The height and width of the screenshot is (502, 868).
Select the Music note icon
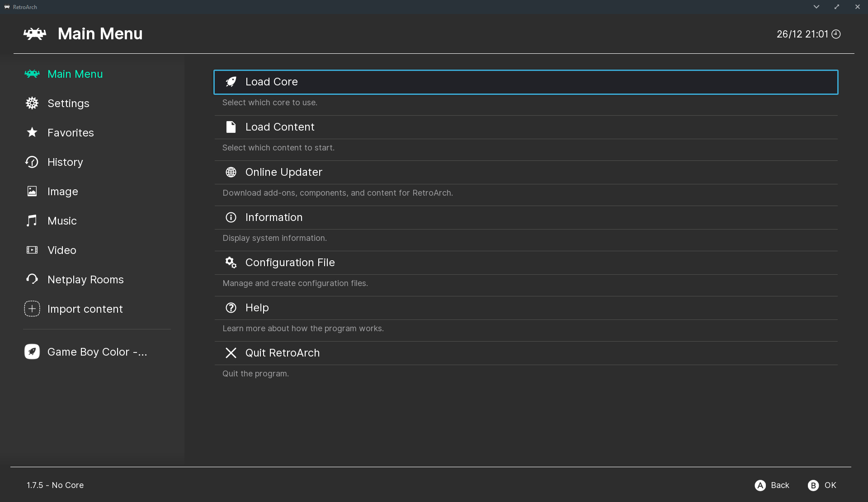tap(32, 221)
